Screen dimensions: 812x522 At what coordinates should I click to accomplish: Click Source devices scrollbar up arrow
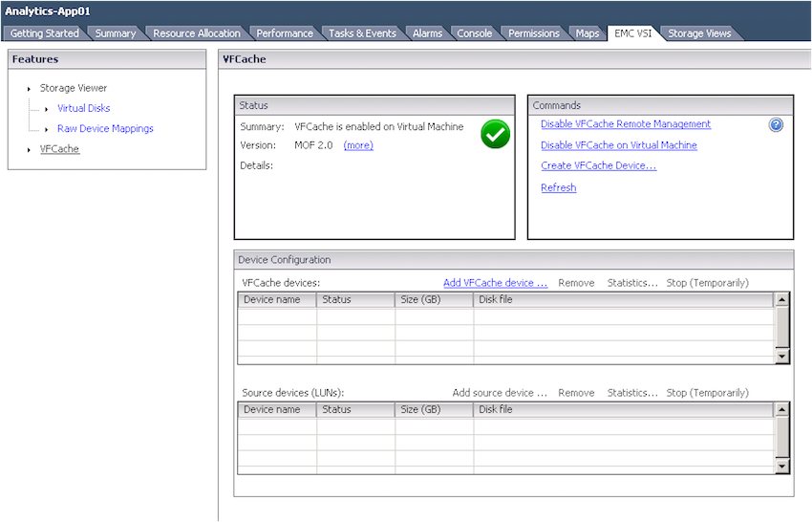click(x=781, y=409)
